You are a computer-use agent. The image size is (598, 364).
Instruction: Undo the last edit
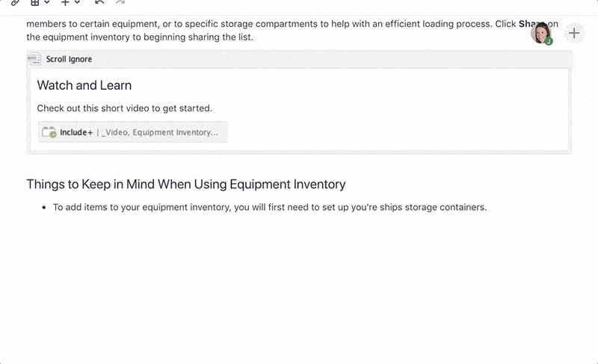point(99,2)
